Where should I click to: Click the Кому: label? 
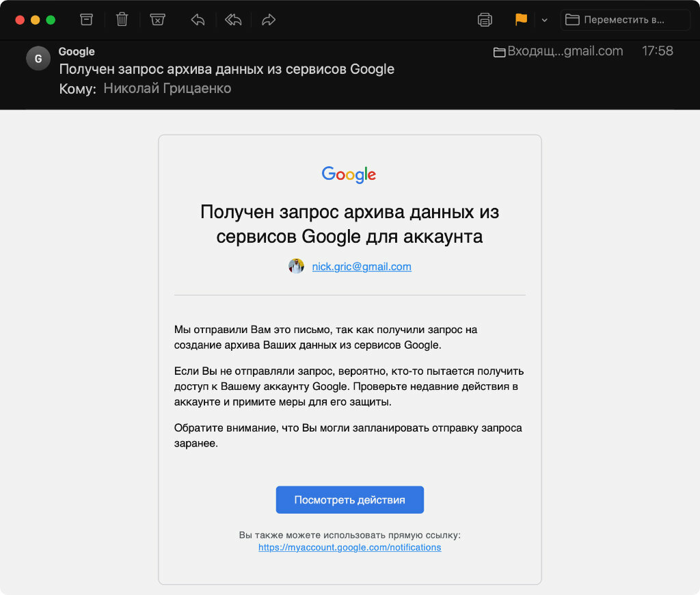click(78, 88)
